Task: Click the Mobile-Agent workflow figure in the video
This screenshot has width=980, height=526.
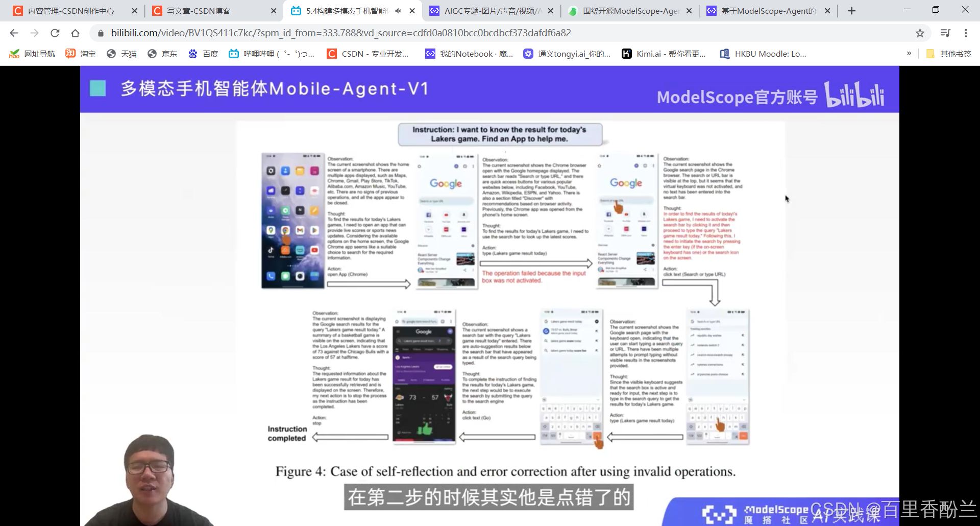Action: (510, 286)
